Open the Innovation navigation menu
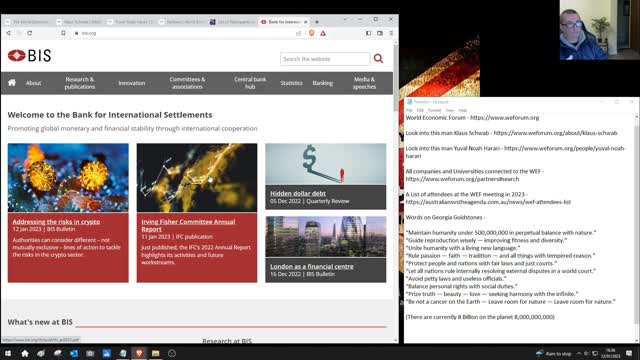 131,83
